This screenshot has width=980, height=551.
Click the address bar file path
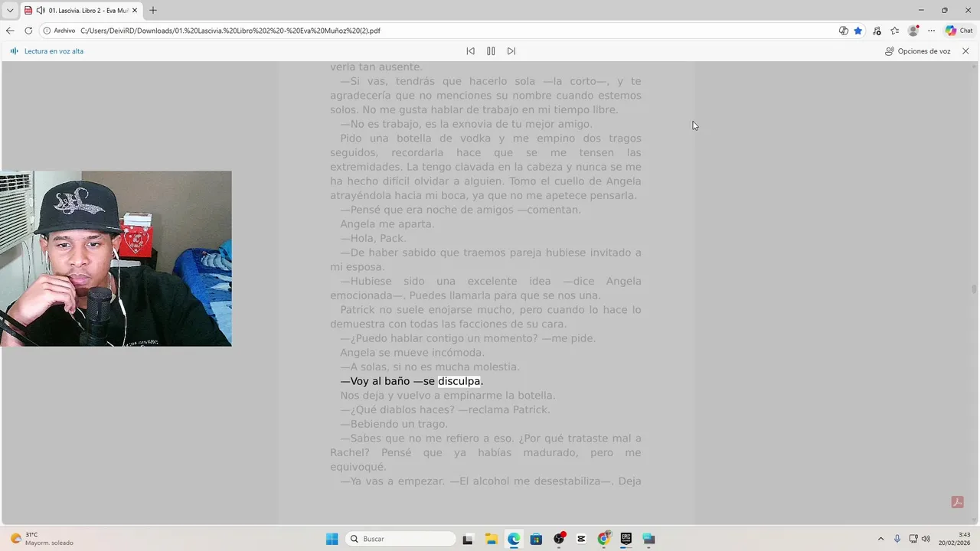(x=230, y=31)
